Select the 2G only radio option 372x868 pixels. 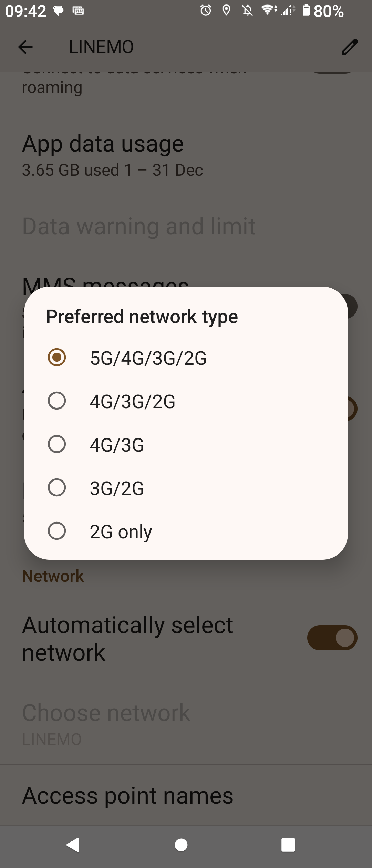click(x=57, y=531)
